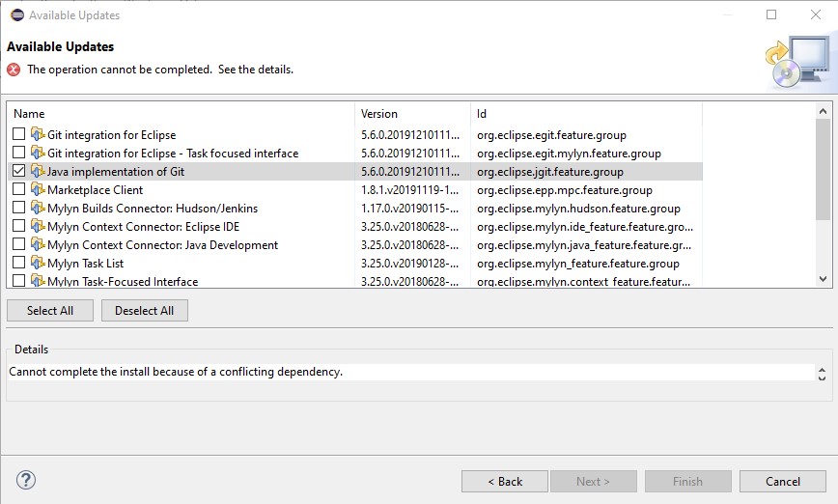Click the Mylyn Task List feature icon
Screen dimensions: 838x504
pyautogui.click(x=38, y=263)
